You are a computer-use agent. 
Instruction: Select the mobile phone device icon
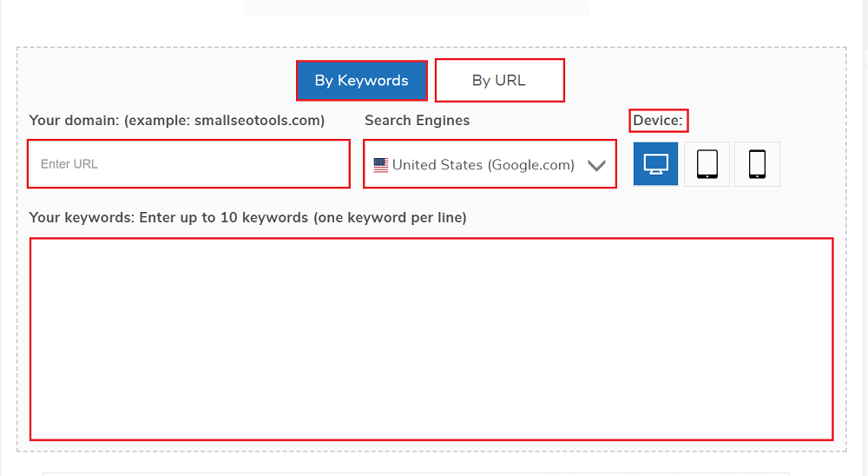[x=757, y=164]
